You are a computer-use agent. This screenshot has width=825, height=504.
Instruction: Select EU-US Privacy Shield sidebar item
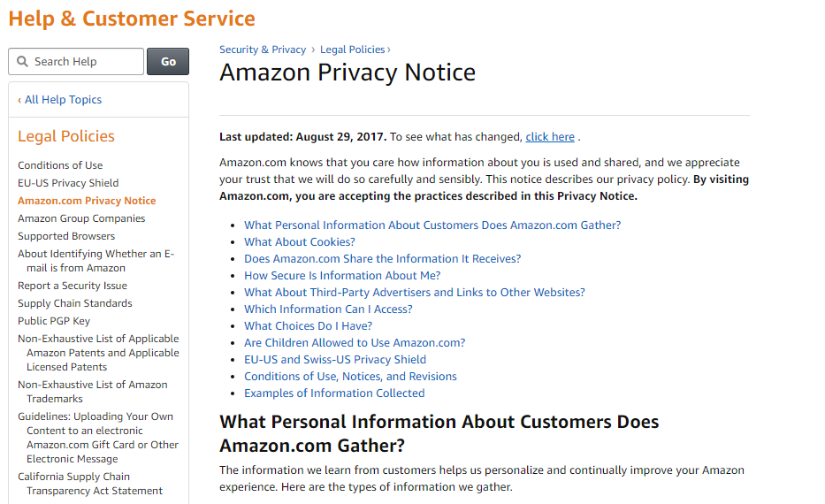[x=68, y=183]
